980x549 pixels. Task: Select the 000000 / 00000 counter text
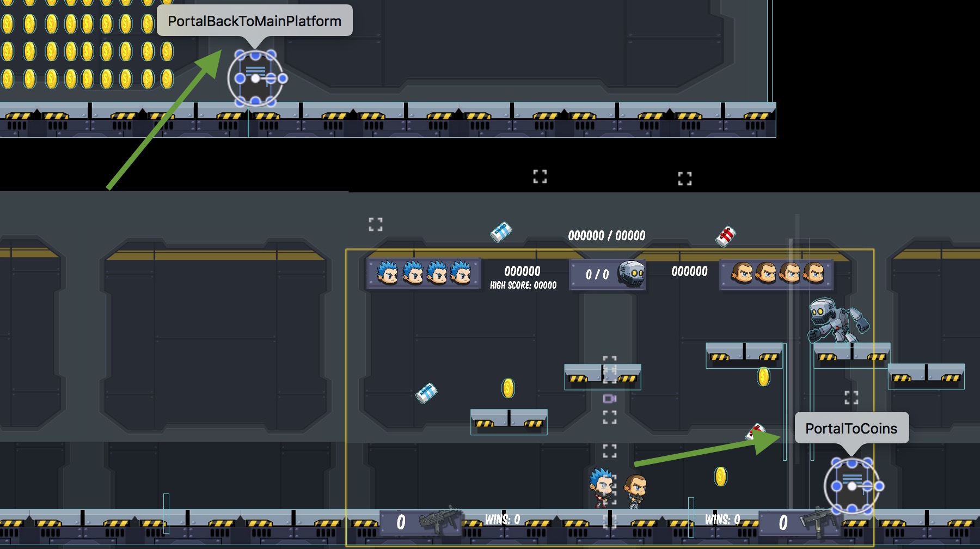607,236
